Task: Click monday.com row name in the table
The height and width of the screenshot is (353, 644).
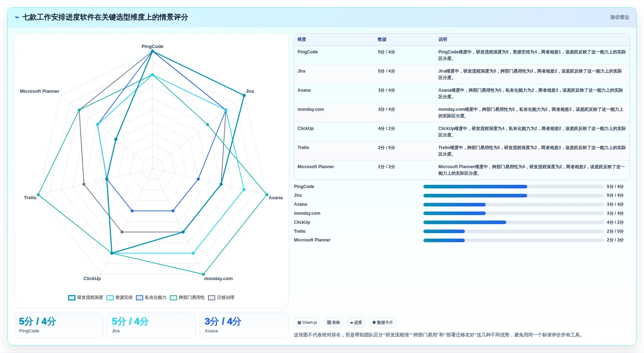Action: 310,110
